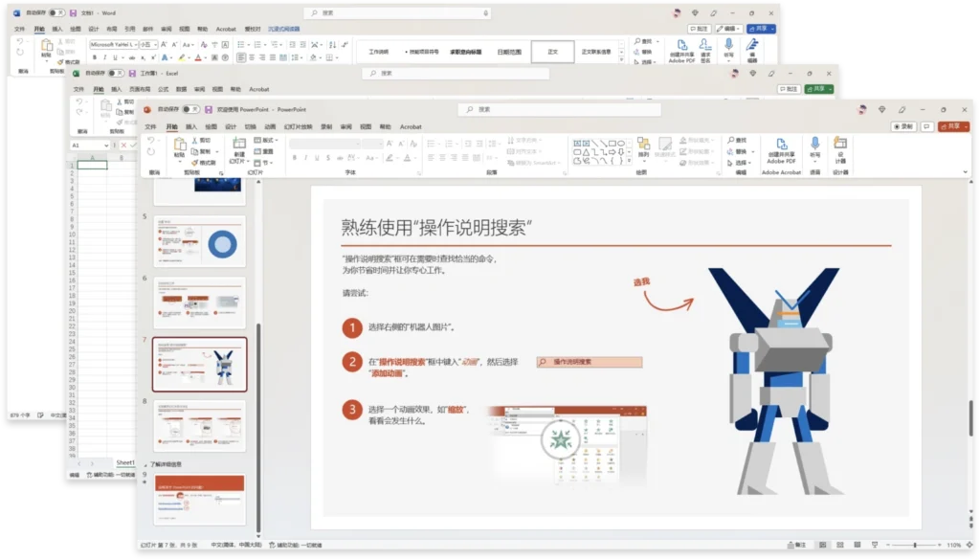The height and width of the screenshot is (560, 980).
Task: Click the Comments button in Word
Action: (x=700, y=29)
